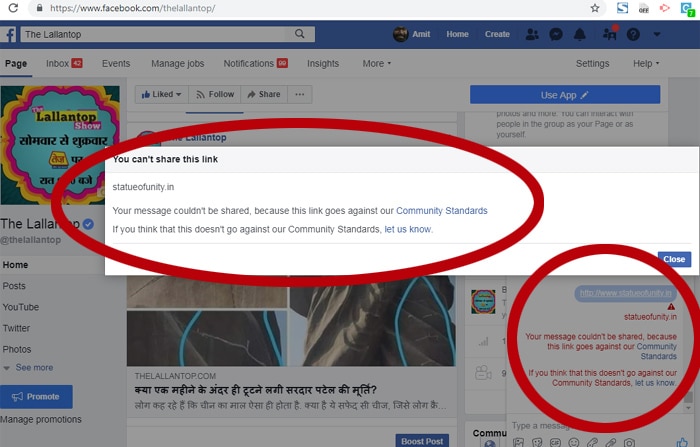Click let us know link in dialog
The image size is (700, 447).
click(x=408, y=230)
